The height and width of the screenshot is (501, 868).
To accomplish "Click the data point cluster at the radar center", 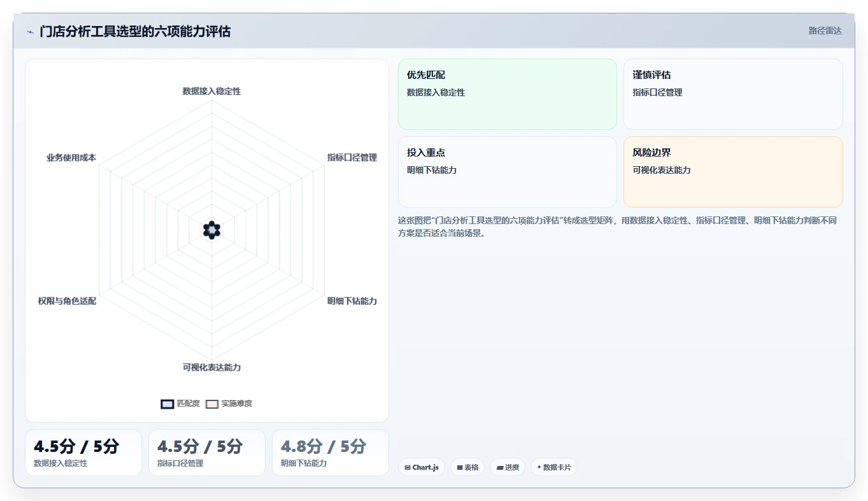I will tap(211, 230).
